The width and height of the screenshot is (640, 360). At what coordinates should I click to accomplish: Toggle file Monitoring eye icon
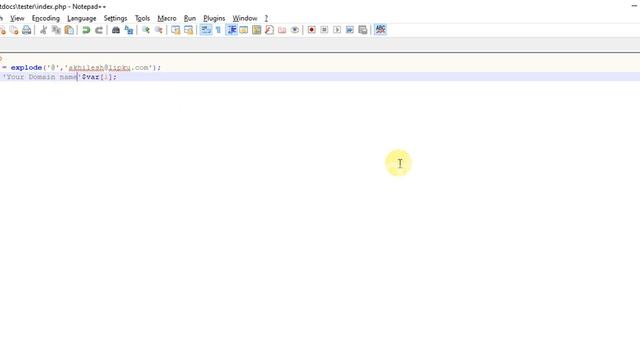295,30
